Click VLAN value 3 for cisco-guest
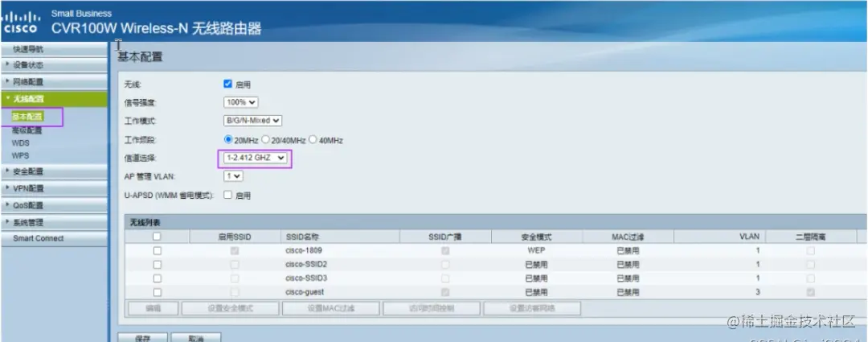 coord(757,292)
